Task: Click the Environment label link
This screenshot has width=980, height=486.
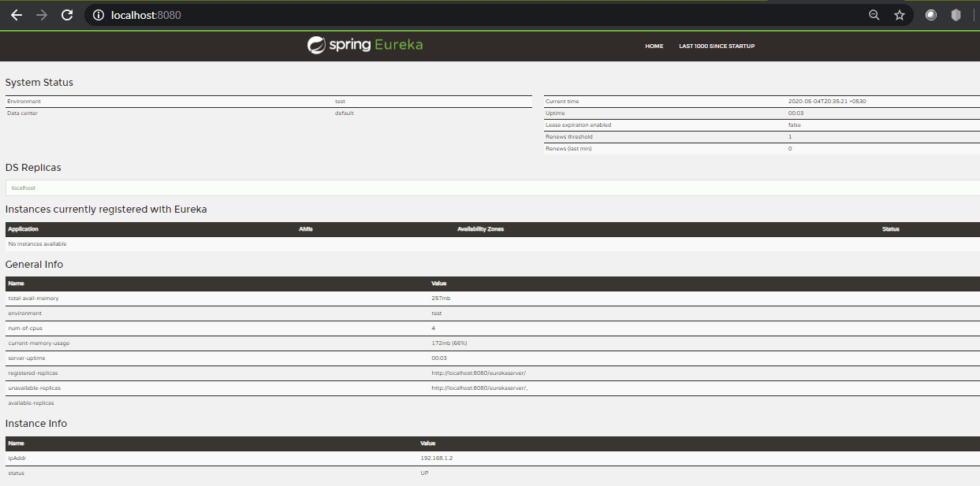Action: pos(24,101)
